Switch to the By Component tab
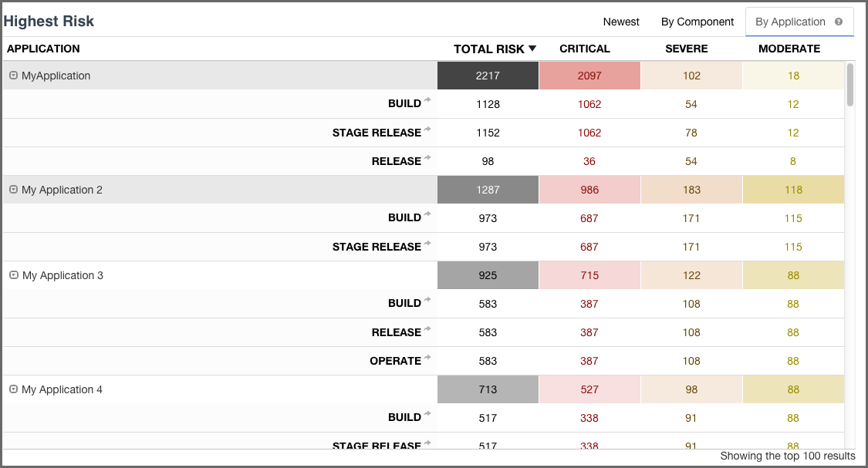Viewport: 868px width, 468px height. point(697,22)
